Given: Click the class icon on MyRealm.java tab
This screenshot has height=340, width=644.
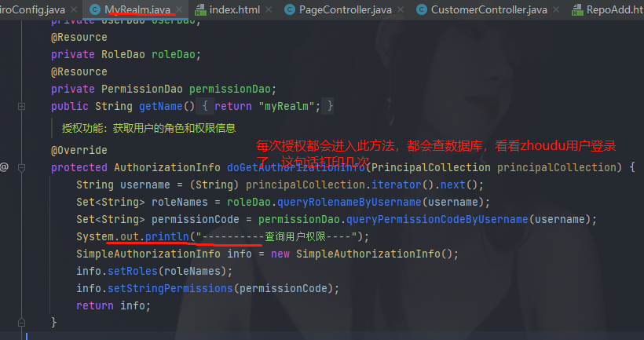Looking at the screenshot, I should click(95, 10).
